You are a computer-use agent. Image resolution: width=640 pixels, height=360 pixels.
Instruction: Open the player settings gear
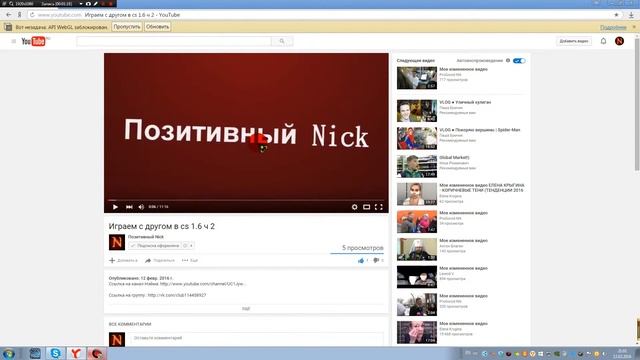(354, 207)
